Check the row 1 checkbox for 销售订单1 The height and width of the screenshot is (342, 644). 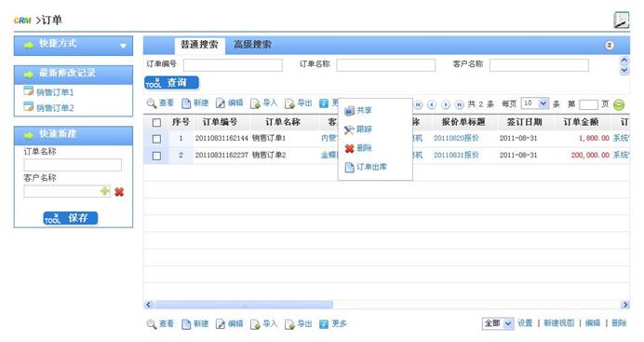click(x=156, y=139)
